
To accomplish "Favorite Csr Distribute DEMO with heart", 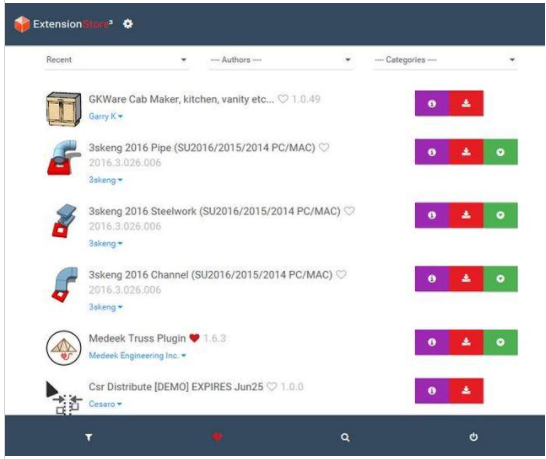I will point(272,387).
